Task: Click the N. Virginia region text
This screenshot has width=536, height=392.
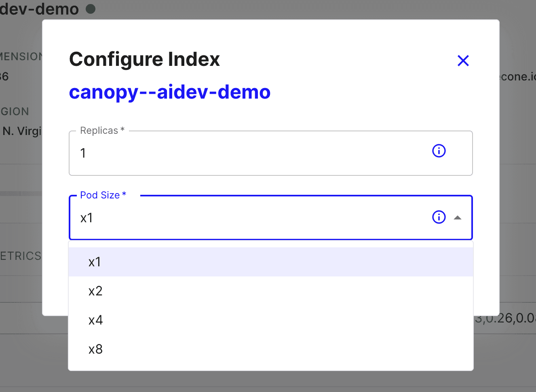Action: pos(22,131)
